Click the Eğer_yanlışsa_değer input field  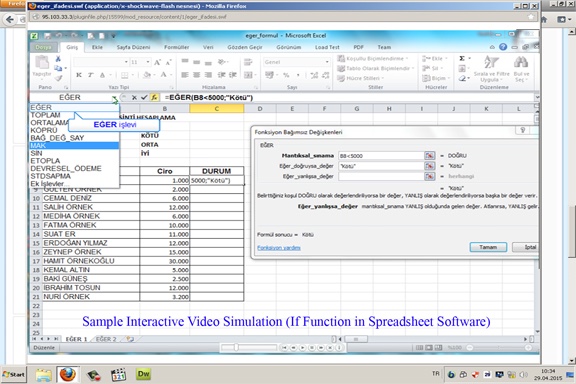(x=381, y=176)
